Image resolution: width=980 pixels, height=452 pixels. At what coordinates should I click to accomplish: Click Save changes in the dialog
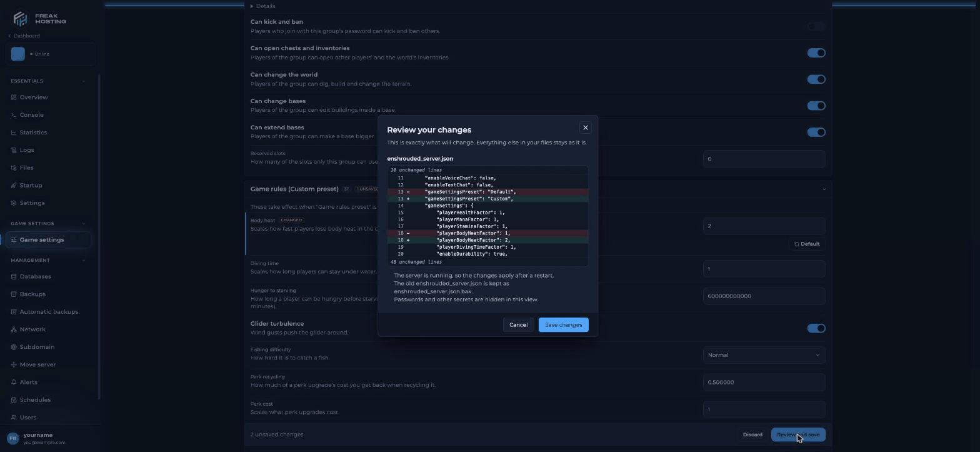(x=563, y=325)
